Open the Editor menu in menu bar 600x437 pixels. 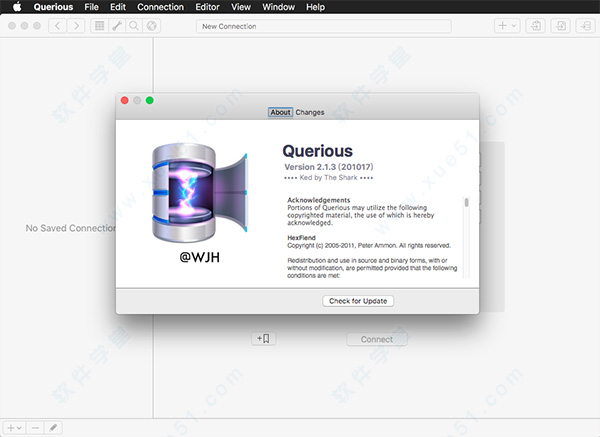[209, 7]
